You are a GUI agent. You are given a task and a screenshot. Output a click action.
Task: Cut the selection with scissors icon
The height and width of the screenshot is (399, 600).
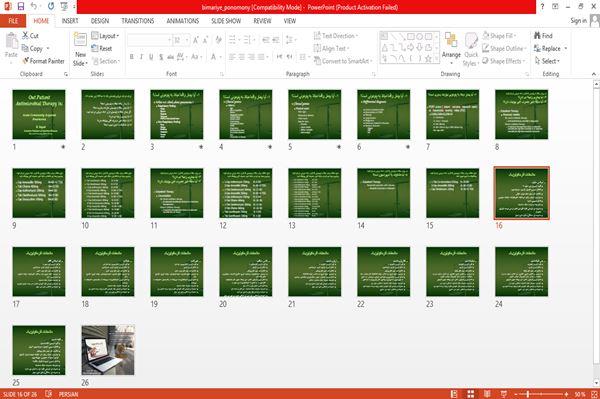point(30,36)
